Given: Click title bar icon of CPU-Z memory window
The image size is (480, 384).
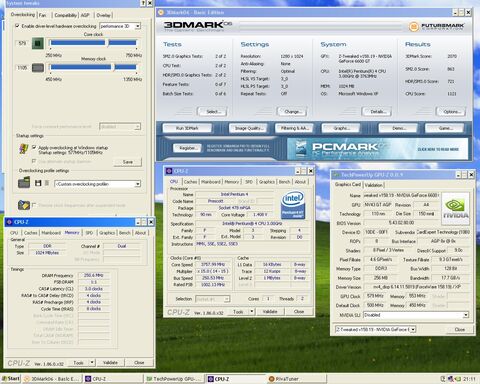Looking at the screenshot, I should click(9, 222).
